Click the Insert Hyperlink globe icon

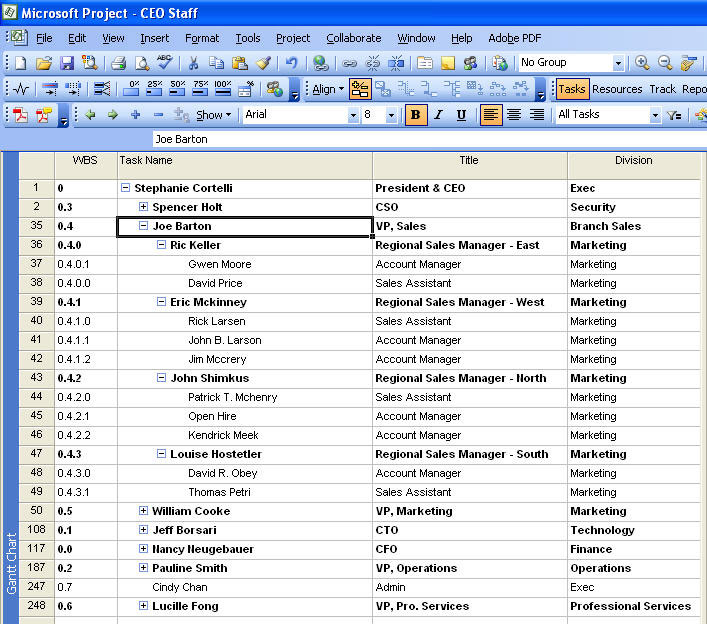(321, 63)
